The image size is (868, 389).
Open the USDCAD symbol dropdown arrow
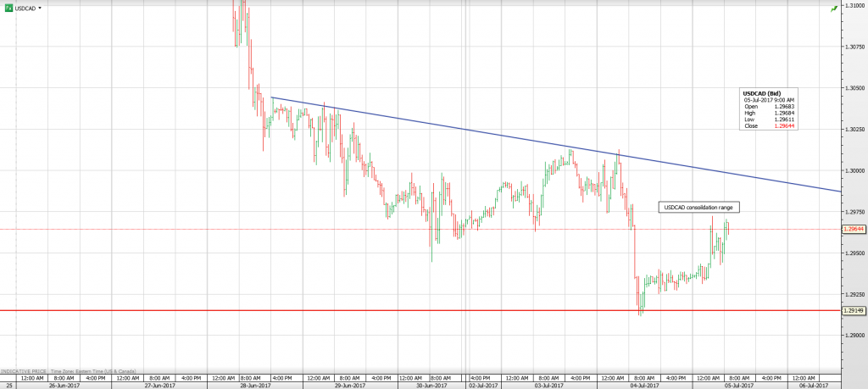click(40, 8)
